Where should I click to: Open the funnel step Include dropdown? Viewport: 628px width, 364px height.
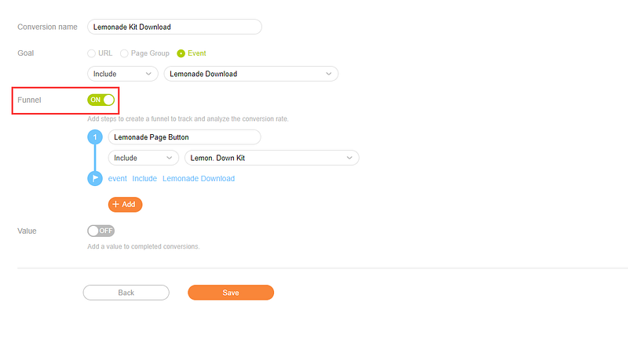pyautogui.click(x=144, y=158)
